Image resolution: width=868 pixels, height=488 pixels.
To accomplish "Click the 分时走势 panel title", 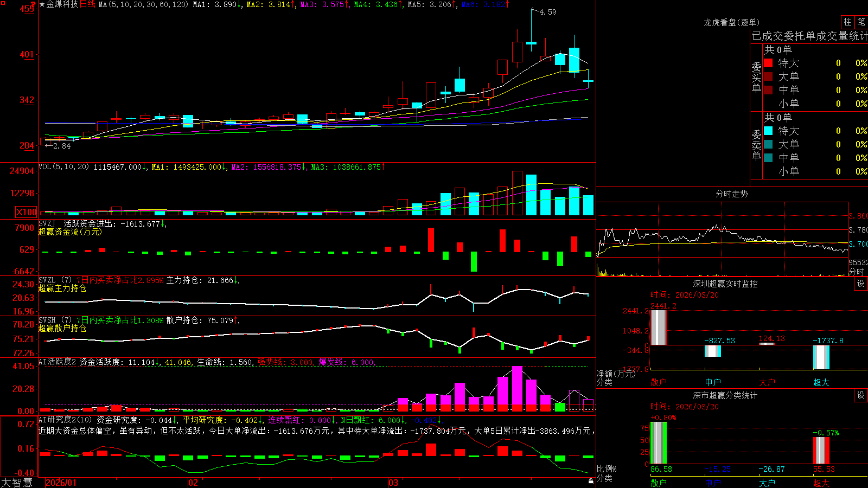I will pyautogui.click(x=731, y=194).
